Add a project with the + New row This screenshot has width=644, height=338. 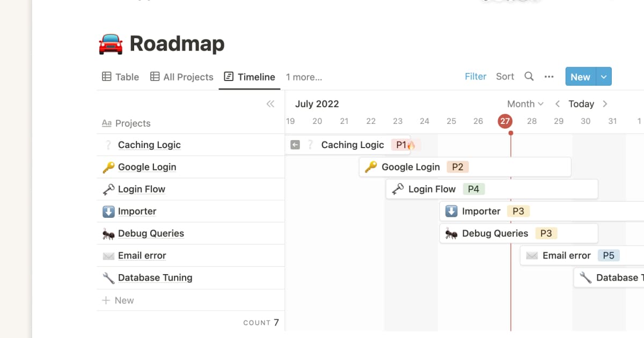coord(118,300)
